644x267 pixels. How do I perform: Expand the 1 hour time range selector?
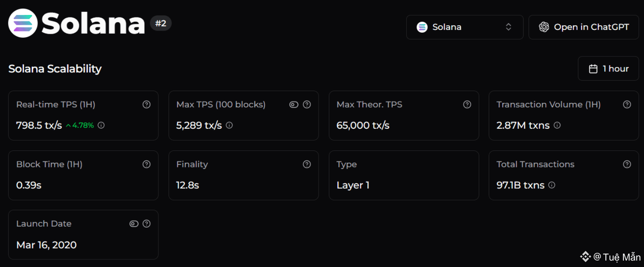(x=608, y=69)
